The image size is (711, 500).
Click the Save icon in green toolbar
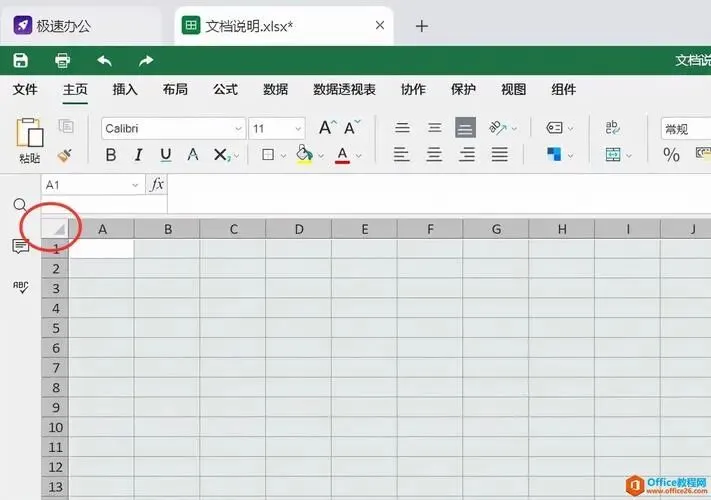(x=20, y=60)
